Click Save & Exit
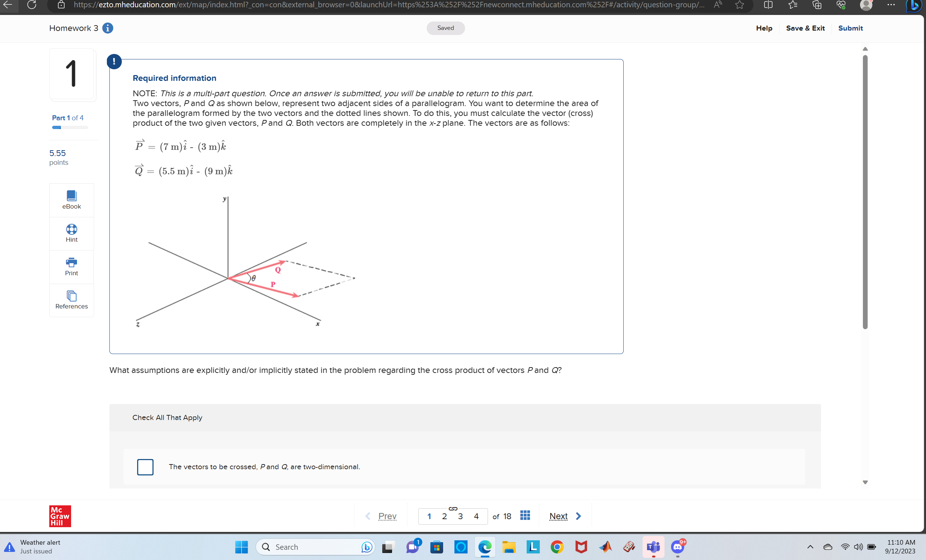Image resolution: width=926 pixels, height=560 pixels. (805, 28)
